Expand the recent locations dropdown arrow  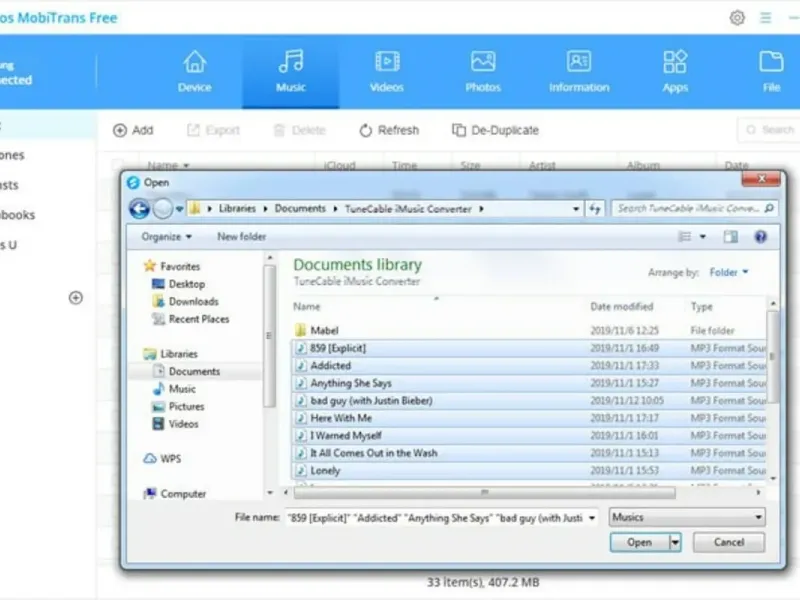tap(180, 209)
